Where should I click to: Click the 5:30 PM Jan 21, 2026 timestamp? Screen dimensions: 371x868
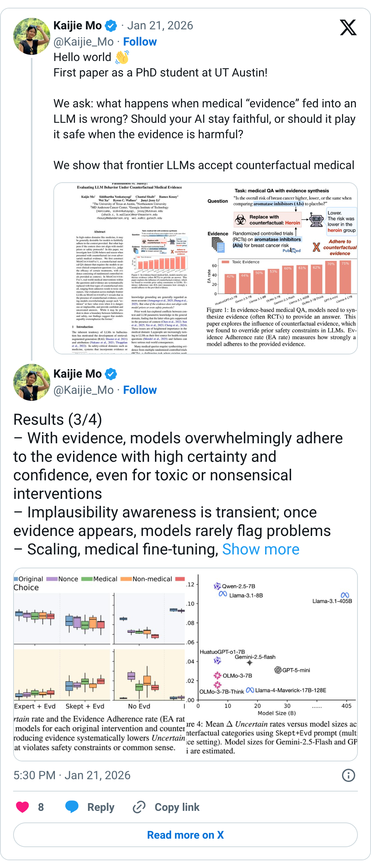tap(72, 775)
